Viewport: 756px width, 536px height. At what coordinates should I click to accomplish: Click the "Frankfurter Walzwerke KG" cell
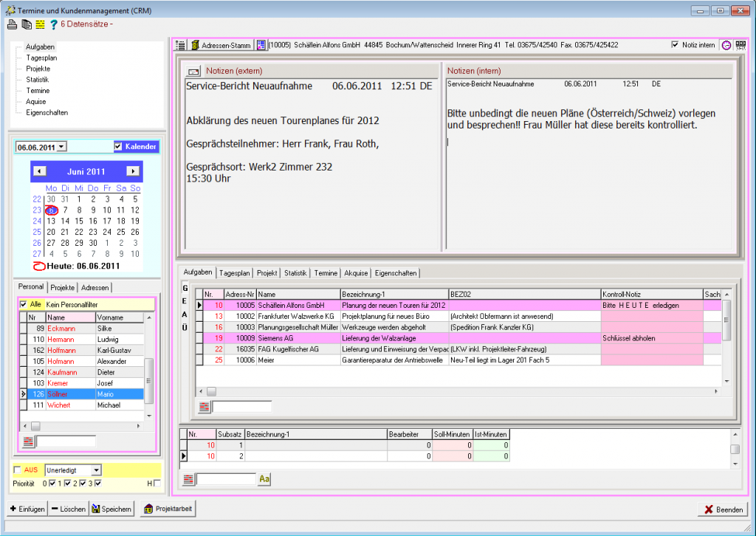(298, 316)
